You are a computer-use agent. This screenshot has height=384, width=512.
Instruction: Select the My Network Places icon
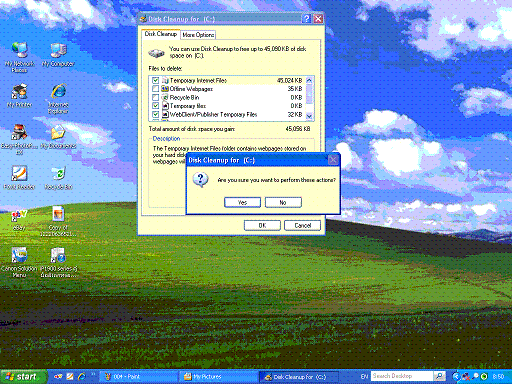coord(19,57)
